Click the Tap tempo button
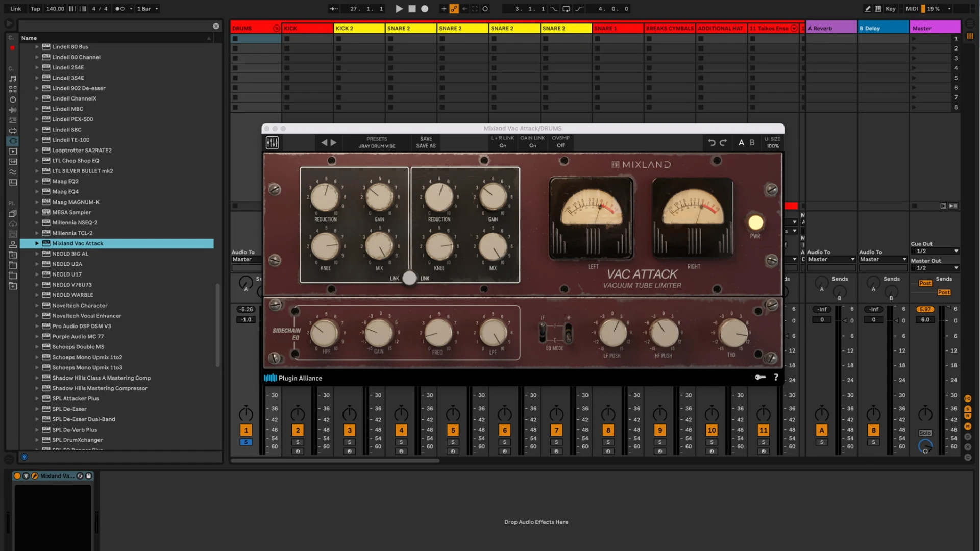980x551 pixels. tap(35, 9)
